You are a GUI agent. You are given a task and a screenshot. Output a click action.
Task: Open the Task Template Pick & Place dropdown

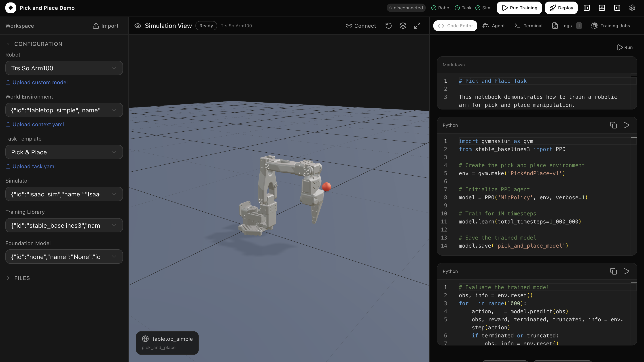[64, 152]
